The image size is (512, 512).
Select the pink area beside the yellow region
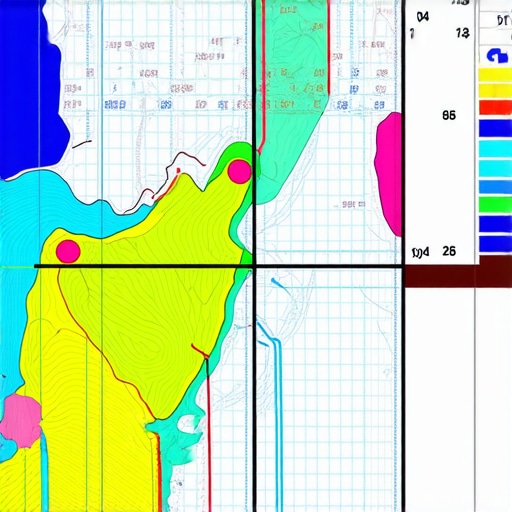point(21,421)
